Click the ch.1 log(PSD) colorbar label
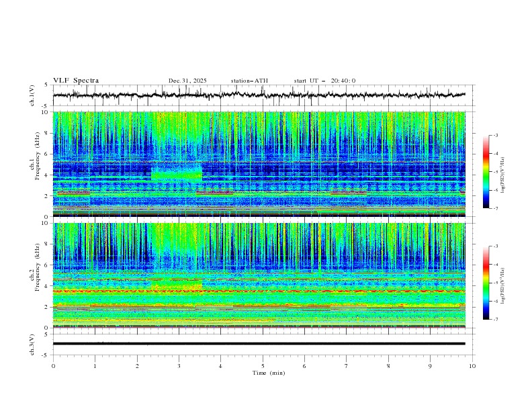The image size is (532, 411). 502,175
